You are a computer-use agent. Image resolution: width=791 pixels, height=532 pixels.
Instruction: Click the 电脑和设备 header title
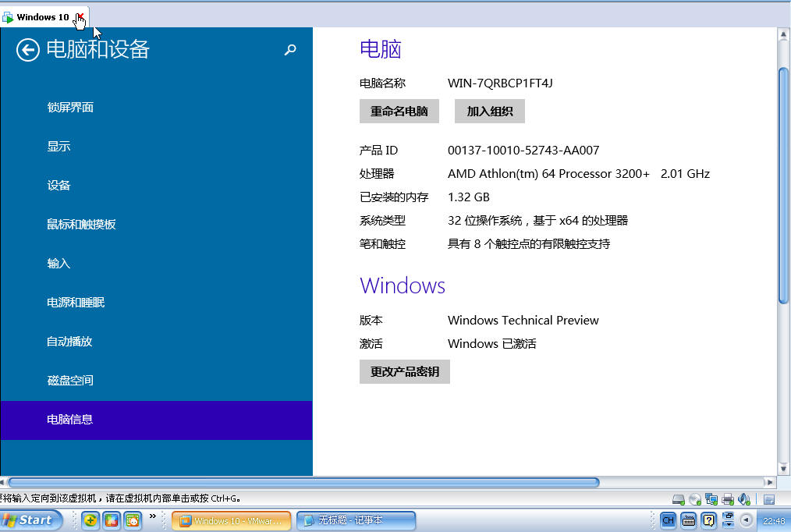(98, 49)
